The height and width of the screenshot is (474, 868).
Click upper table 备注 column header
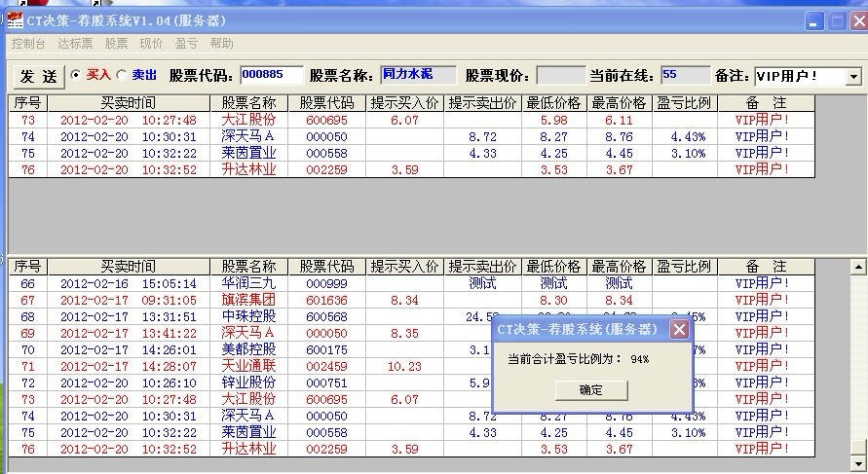(766, 103)
